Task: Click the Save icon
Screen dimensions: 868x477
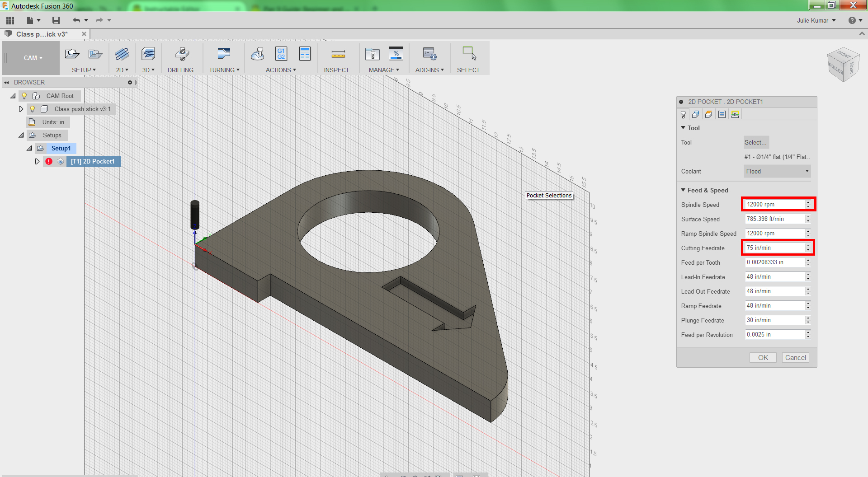Action: pyautogui.click(x=56, y=20)
